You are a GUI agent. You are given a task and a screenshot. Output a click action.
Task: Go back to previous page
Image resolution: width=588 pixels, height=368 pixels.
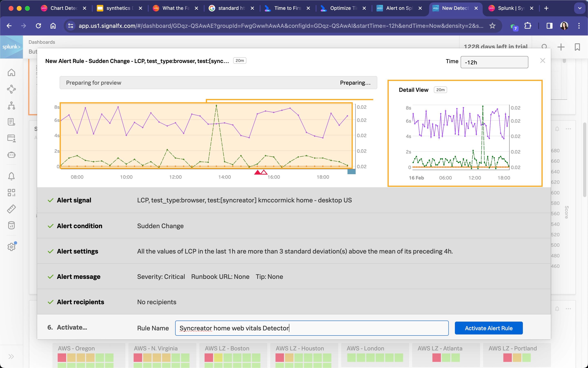click(9, 26)
